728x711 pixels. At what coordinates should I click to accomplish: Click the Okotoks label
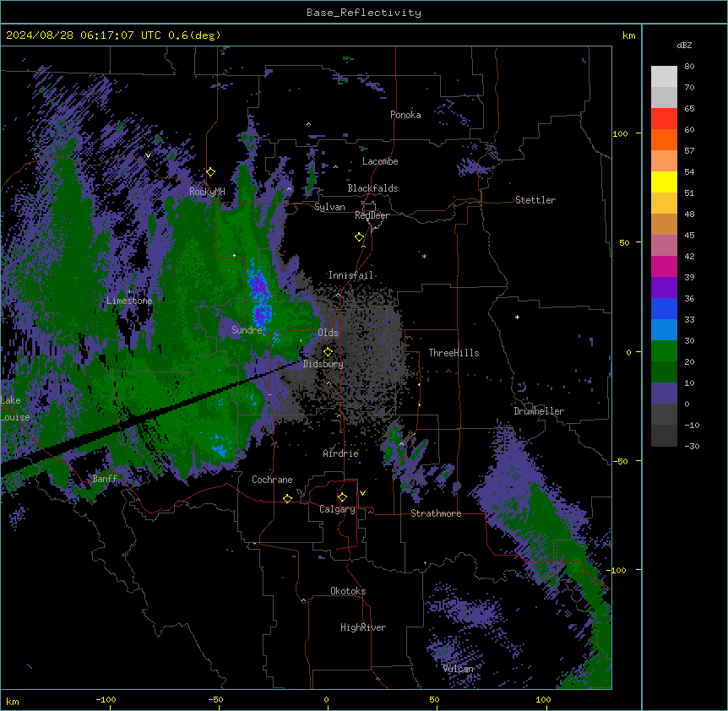pos(348,591)
